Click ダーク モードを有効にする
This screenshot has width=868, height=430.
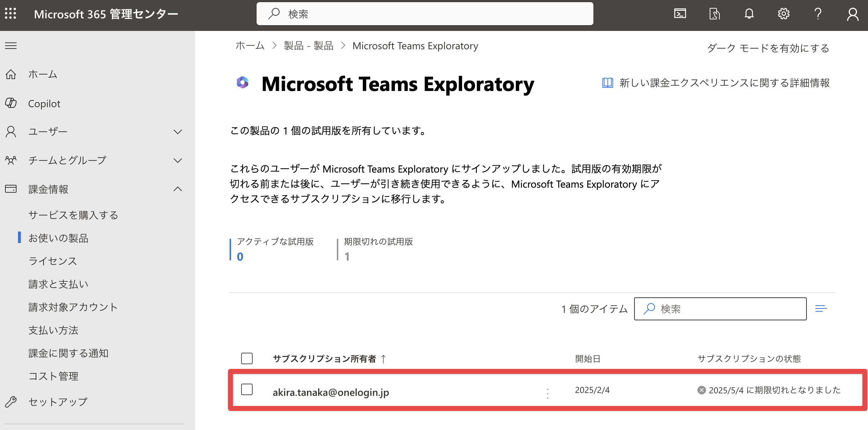768,48
